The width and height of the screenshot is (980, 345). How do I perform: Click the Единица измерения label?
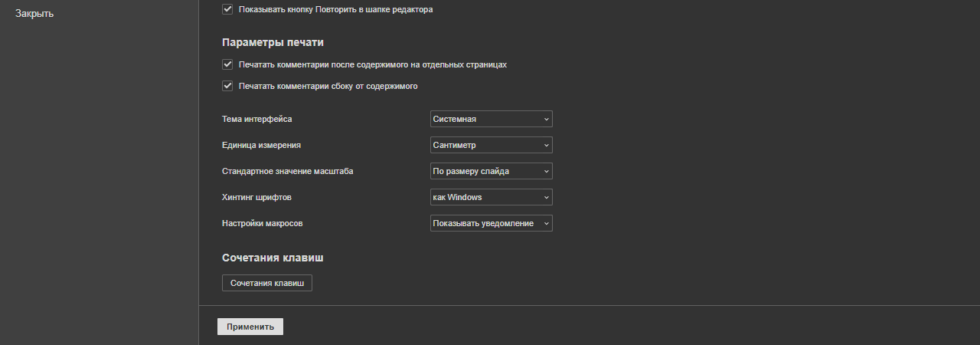[260, 145]
